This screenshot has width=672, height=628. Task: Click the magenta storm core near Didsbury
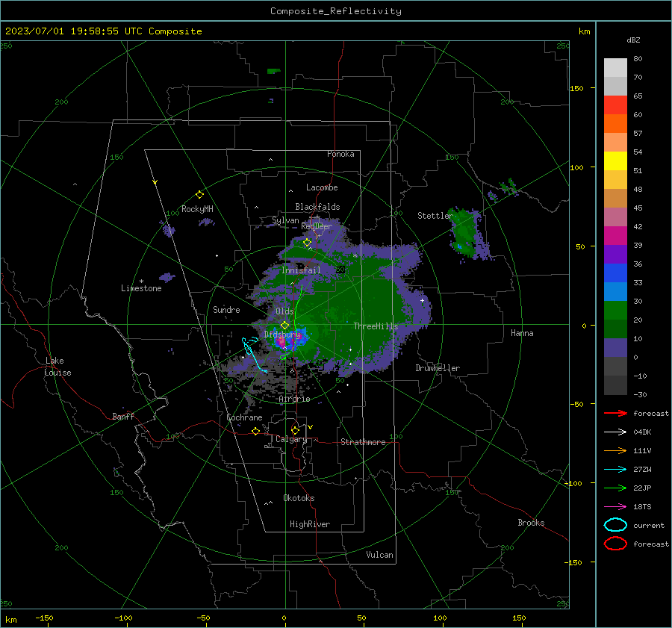[281, 342]
